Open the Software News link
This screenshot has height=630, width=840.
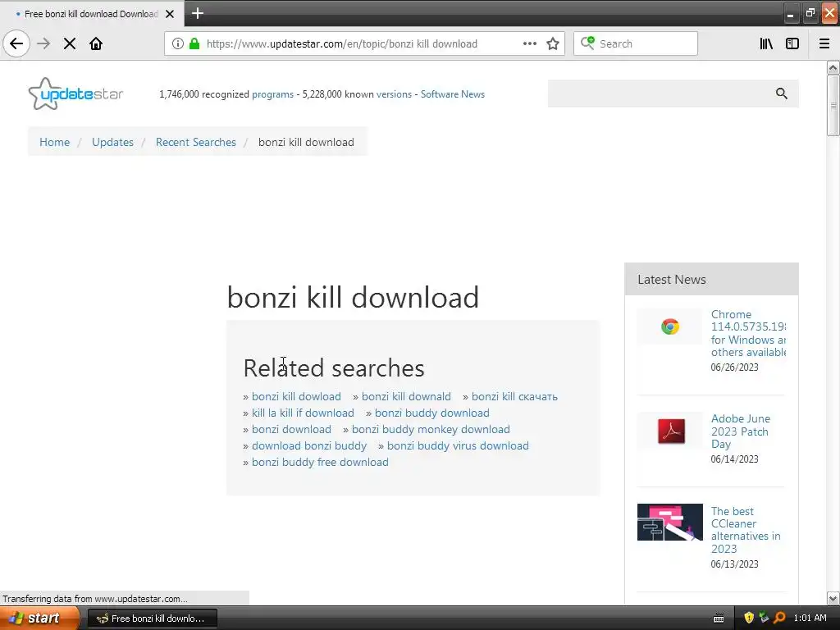(453, 94)
